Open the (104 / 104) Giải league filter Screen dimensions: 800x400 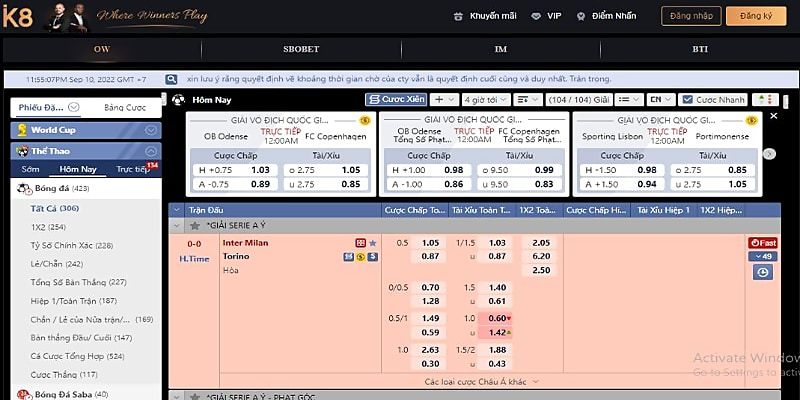(x=578, y=99)
